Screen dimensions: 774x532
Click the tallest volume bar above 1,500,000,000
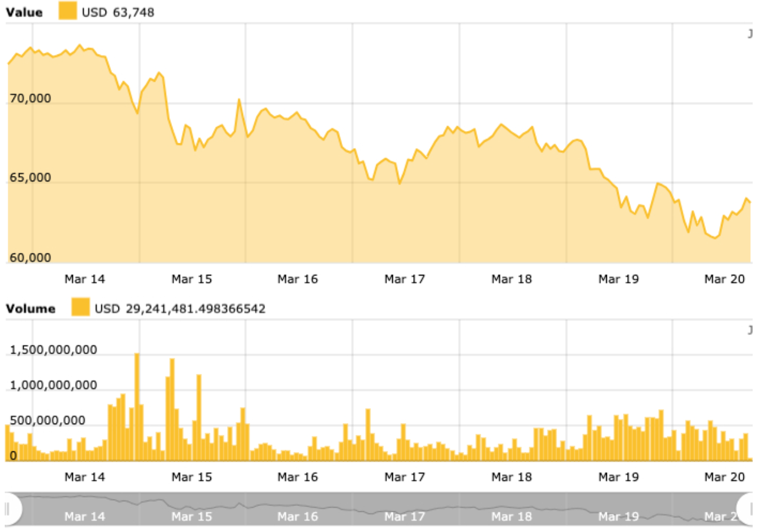point(137,406)
